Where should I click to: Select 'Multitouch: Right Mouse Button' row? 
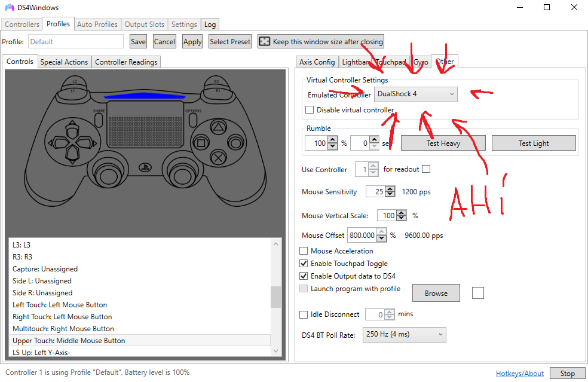pyautogui.click(x=139, y=328)
